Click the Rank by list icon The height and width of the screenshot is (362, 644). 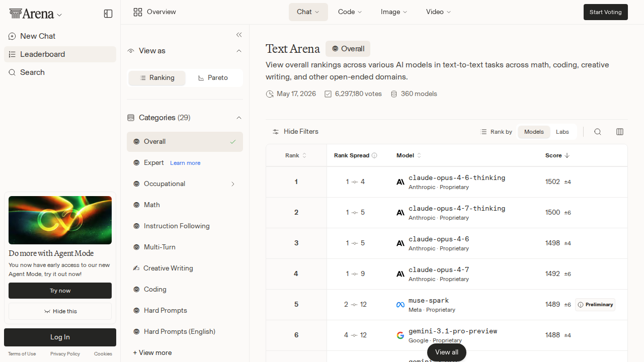pyautogui.click(x=484, y=132)
